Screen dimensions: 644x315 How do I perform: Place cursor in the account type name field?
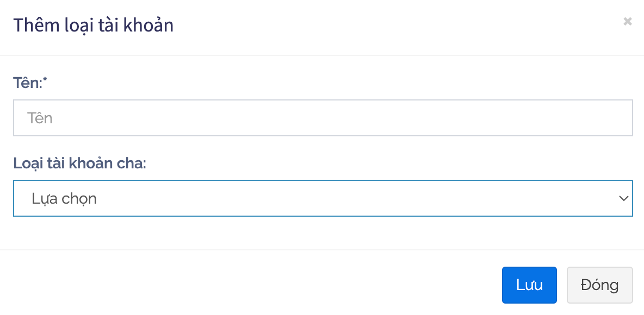[323, 118]
